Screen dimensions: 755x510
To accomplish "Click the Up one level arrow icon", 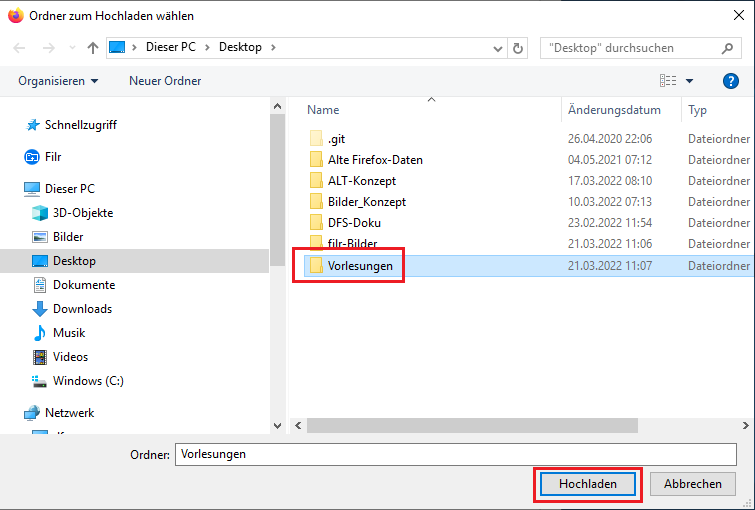I will (93, 48).
